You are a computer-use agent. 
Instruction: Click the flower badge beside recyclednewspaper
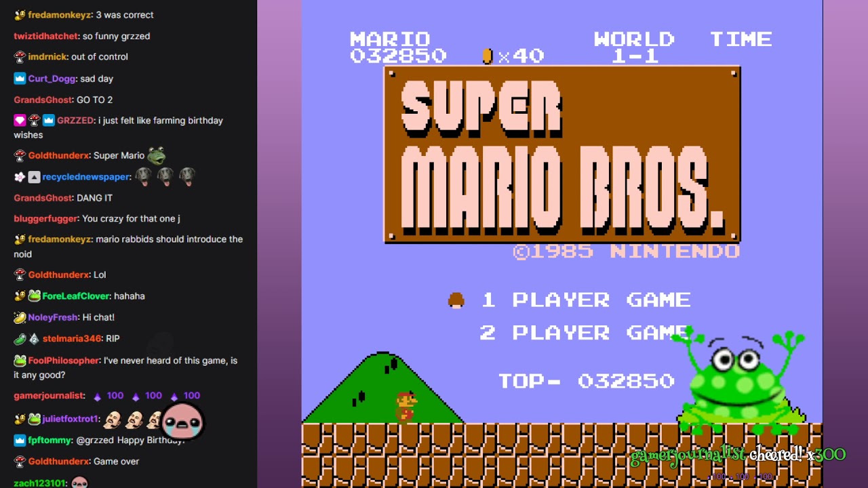(20, 177)
